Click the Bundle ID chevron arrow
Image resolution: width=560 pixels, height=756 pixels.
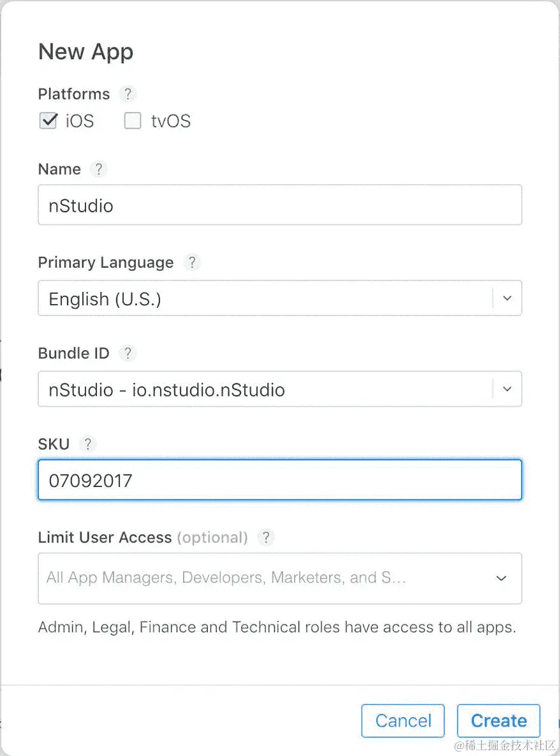(507, 389)
